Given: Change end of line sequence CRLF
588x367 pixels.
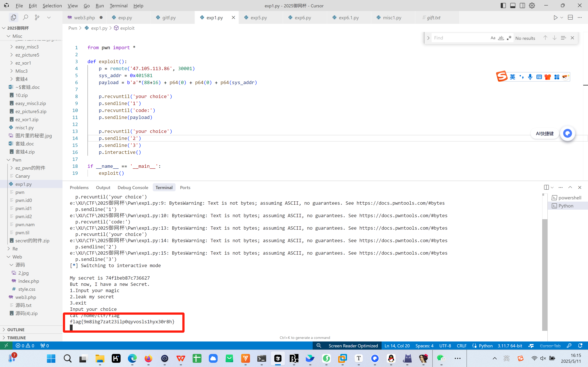Looking at the screenshot, I should point(461,346).
